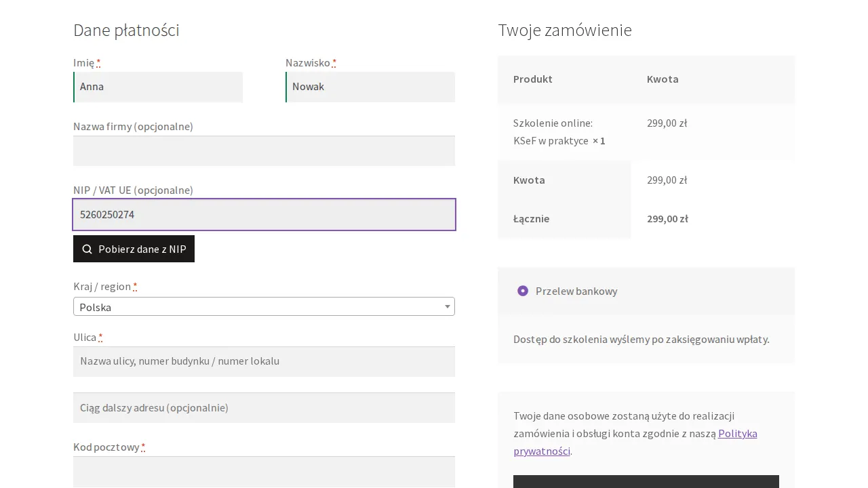The image size is (868, 488).
Task: Click the NIP field with 5260250274
Action: (264, 214)
